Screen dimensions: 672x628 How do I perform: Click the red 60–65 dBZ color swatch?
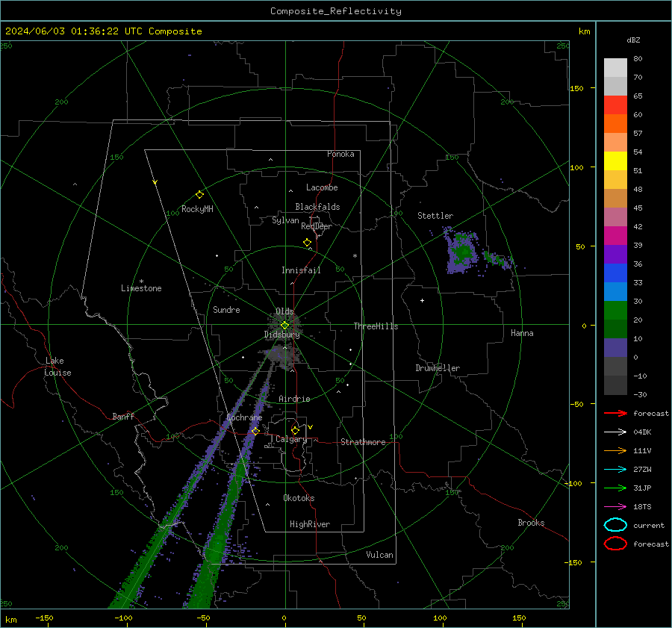tap(615, 105)
